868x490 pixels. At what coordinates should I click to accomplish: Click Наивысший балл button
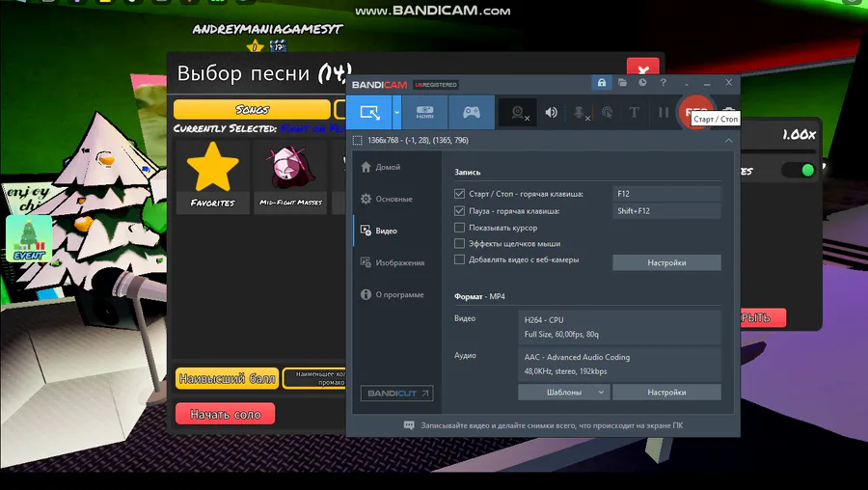point(227,379)
